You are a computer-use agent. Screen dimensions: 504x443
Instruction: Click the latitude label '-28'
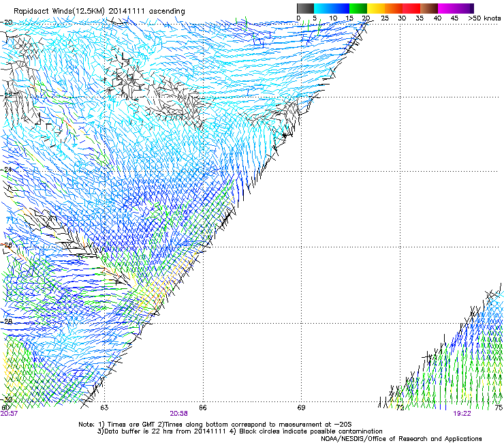7,321
